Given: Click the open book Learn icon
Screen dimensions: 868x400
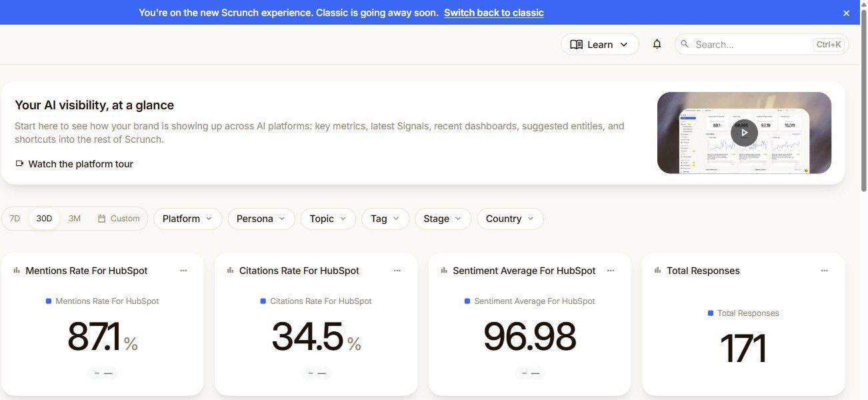Looking at the screenshot, I should point(577,45).
